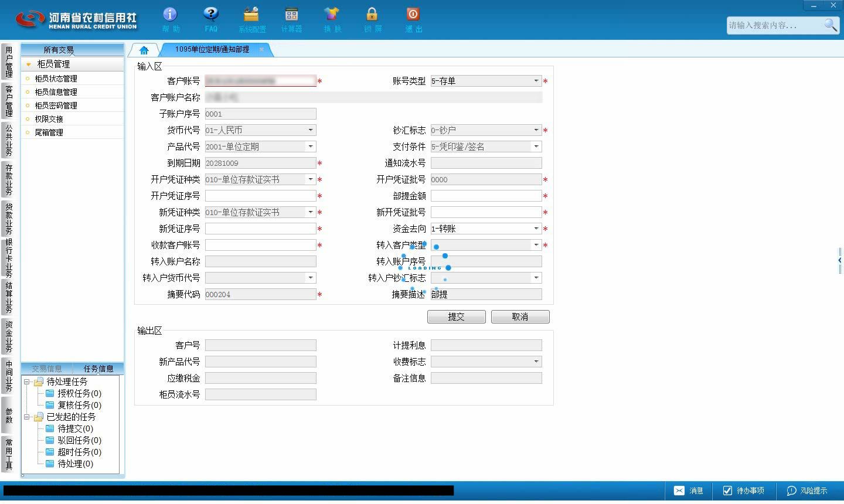Viewport: 844px width, 504px height.
Task: Open the 消息 message icon
Action: [x=688, y=491]
